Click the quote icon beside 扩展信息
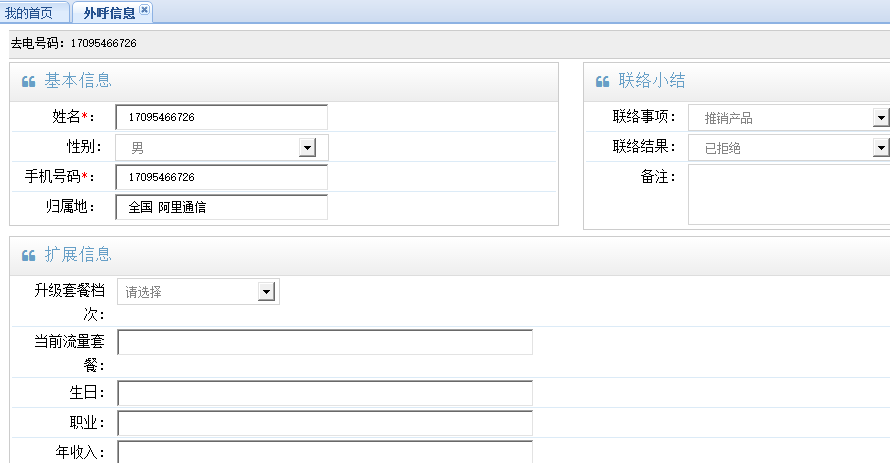This screenshot has height=472, width=890. (29, 255)
